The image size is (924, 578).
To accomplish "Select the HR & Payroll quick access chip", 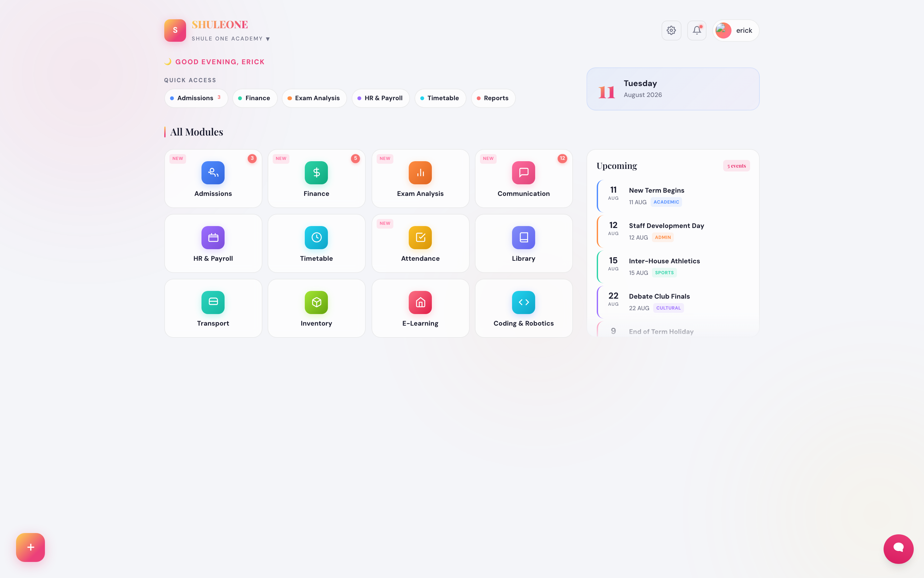I will 381,98.
